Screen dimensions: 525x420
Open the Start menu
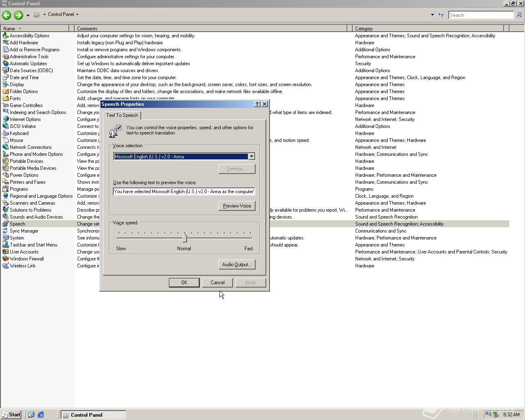tap(11, 415)
